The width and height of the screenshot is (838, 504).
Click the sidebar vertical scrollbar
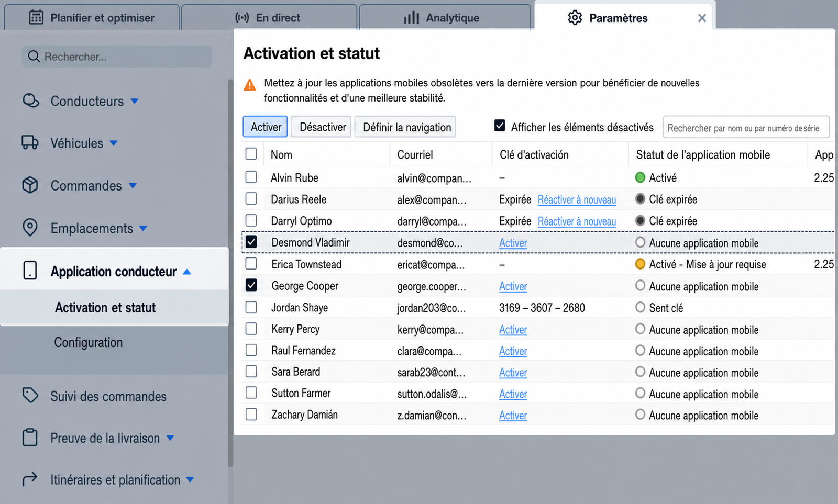click(230, 272)
